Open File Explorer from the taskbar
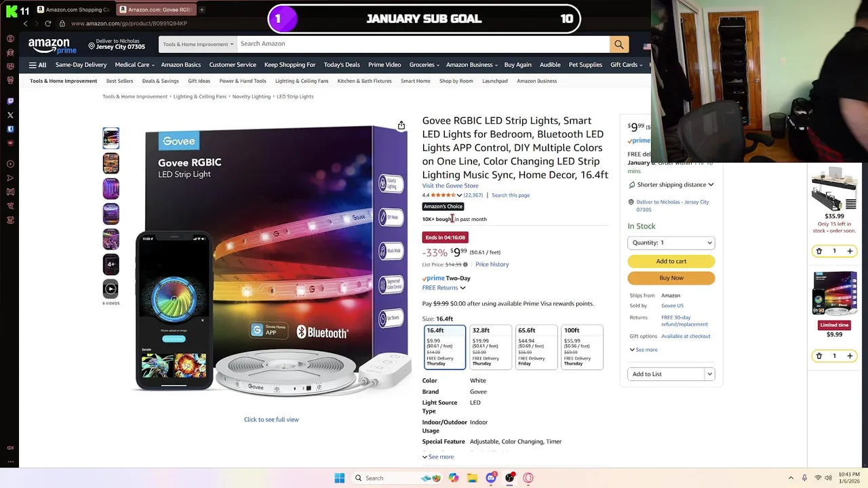This screenshot has height=488, width=868. [x=472, y=478]
